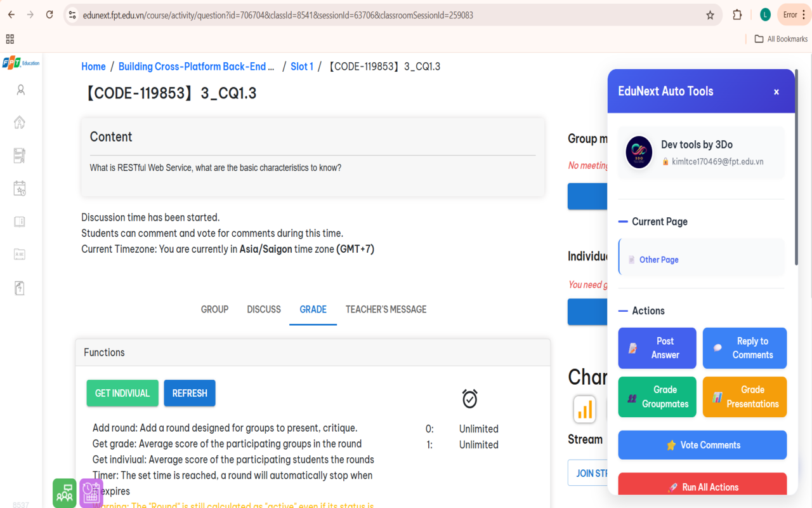Click the GET INDIVIUAL button

click(122, 393)
